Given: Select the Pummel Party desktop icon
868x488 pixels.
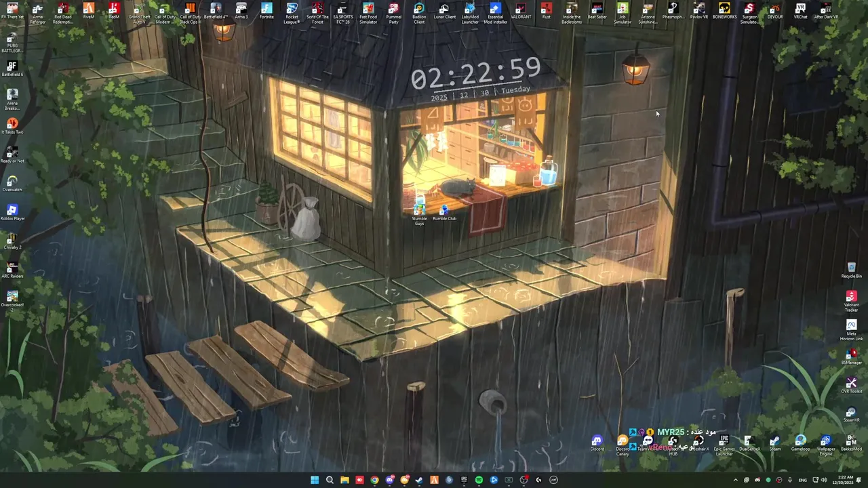Looking at the screenshot, I should tap(393, 13).
